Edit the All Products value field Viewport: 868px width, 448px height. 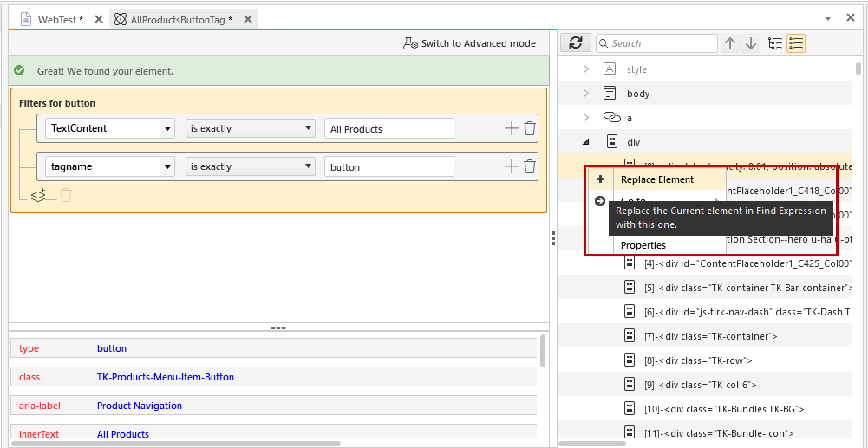(x=389, y=128)
